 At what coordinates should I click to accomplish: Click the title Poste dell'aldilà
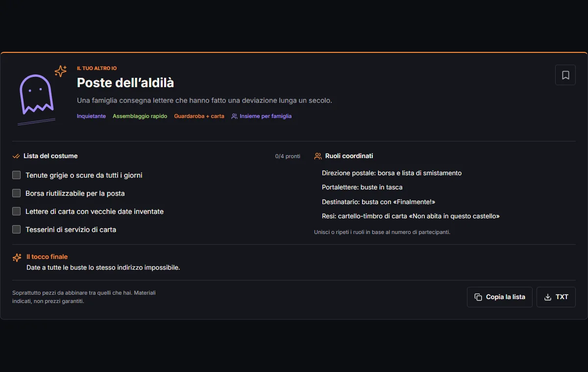125,83
